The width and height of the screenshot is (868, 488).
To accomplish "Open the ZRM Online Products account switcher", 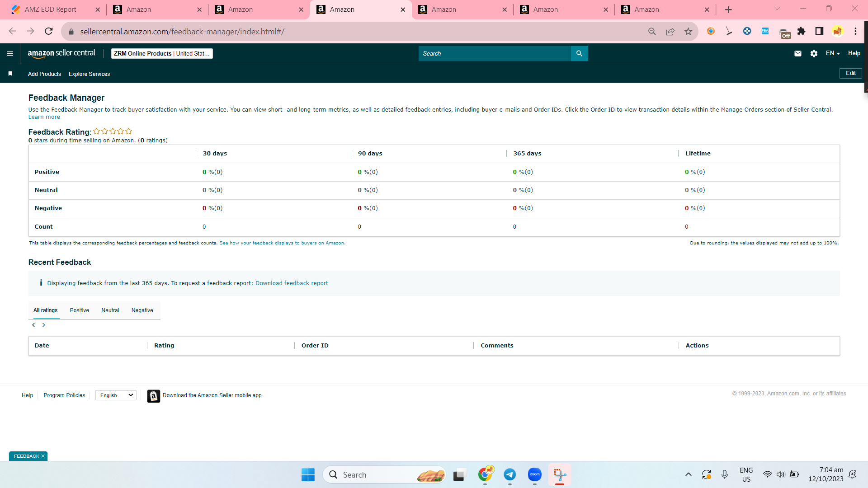I will point(162,53).
